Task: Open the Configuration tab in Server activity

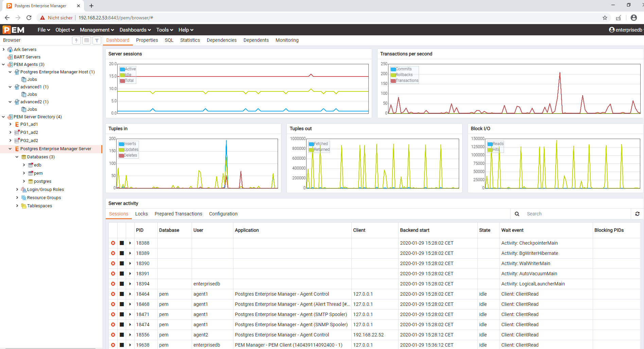Action: pos(223,214)
